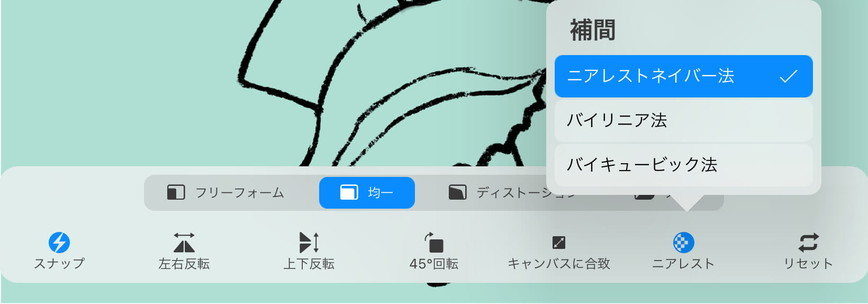Screen dimensions: 868x304
Task: Choose バイキュービック法 interpolation option
Action: (683, 165)
